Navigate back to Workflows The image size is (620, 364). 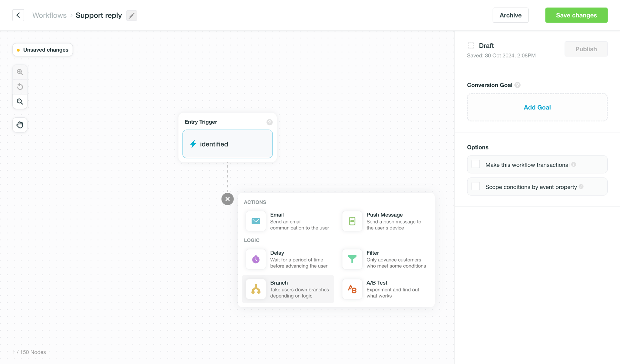(49, 15)
